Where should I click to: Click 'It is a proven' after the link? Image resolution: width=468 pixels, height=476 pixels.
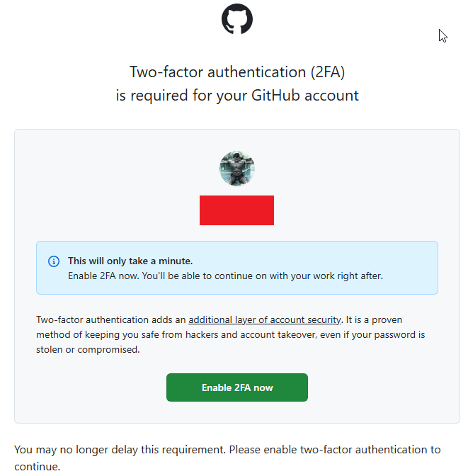pos(374,320)
